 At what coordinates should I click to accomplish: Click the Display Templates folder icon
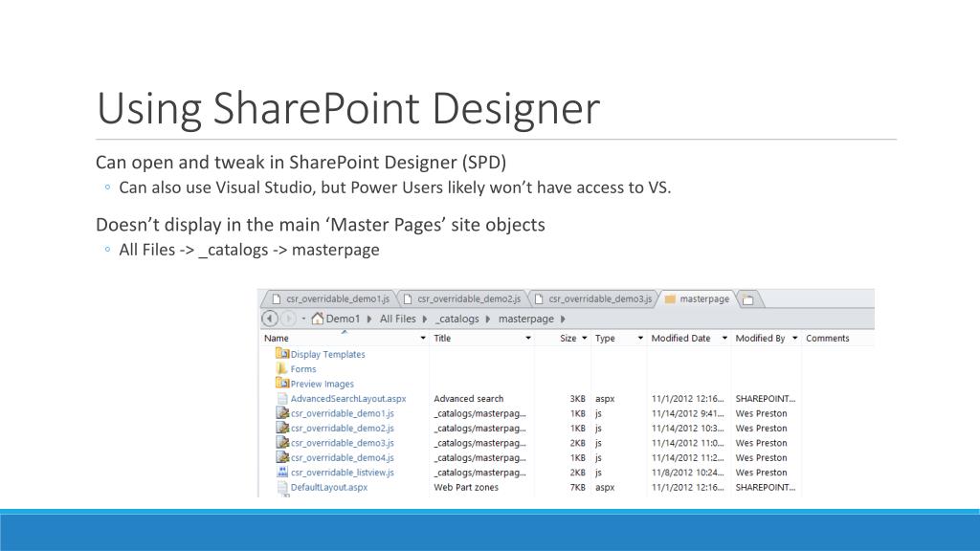[x=282, y=354]
